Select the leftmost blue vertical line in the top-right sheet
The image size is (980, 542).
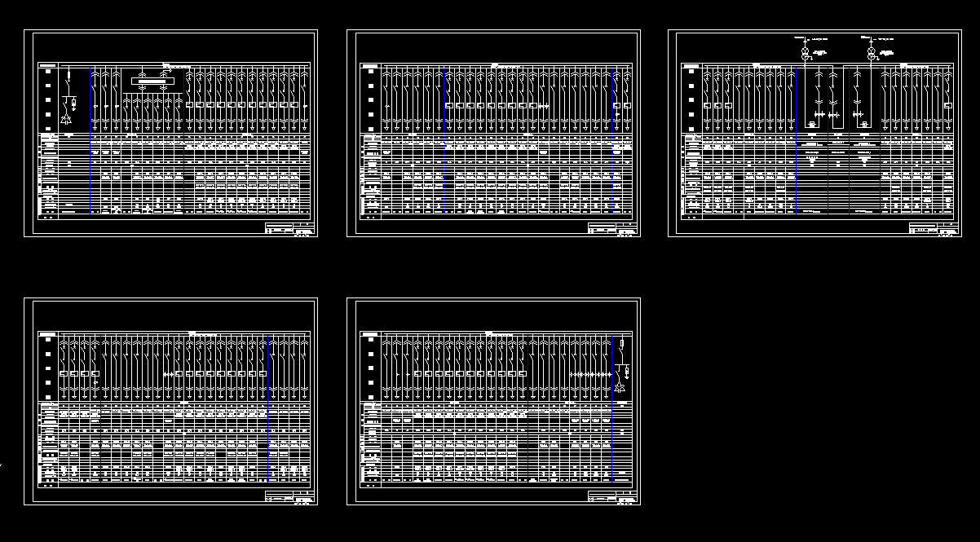coord(796,140)
